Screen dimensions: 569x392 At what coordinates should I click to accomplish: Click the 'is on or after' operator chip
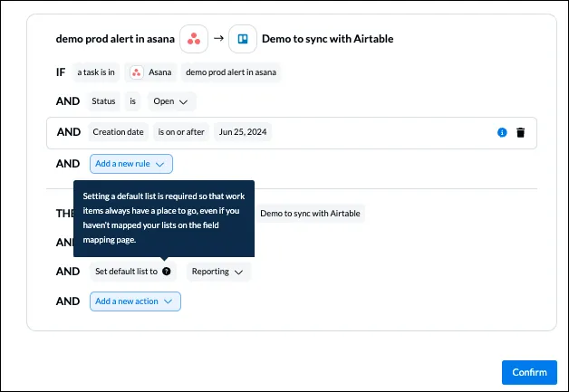pyautogui.click(x=181, y=132)
